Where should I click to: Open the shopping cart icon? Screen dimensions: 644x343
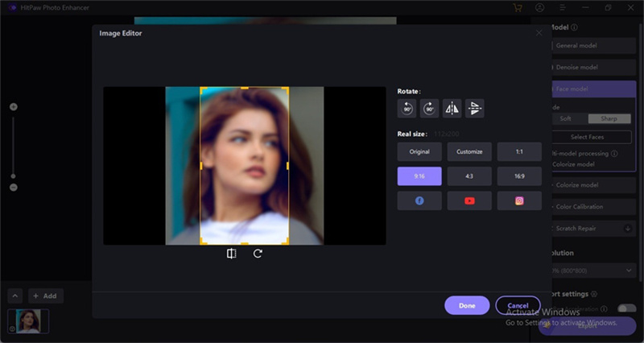point(518,8)
